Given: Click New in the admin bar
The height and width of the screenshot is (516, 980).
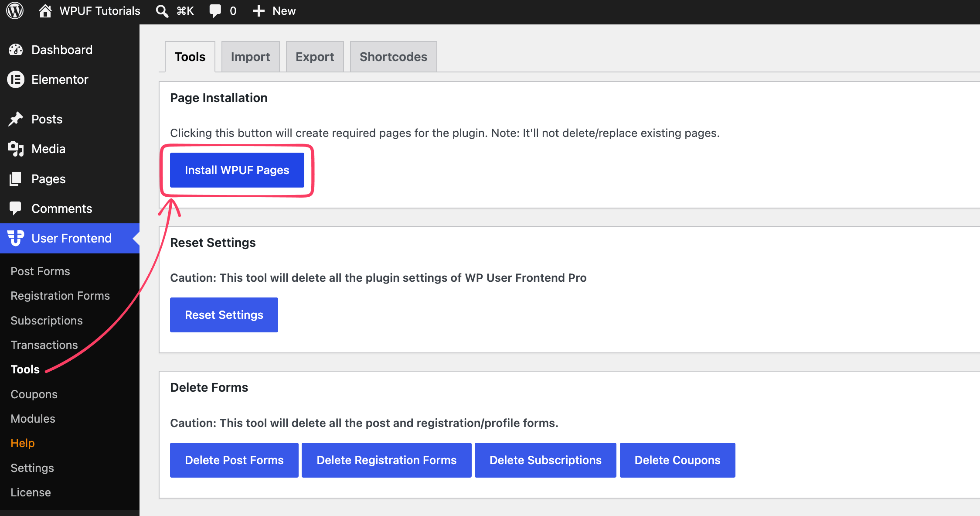Looking at the screenshot, I should click(284, 11).
